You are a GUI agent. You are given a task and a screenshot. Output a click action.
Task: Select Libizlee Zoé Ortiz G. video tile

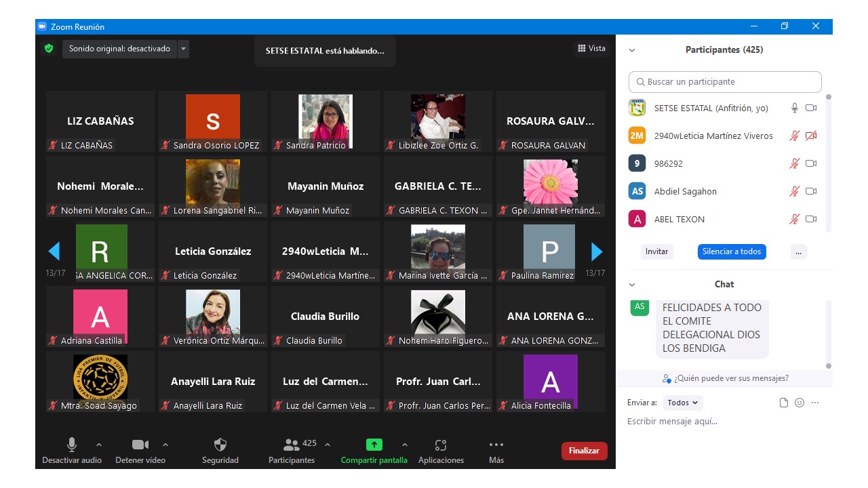(438, 121)
